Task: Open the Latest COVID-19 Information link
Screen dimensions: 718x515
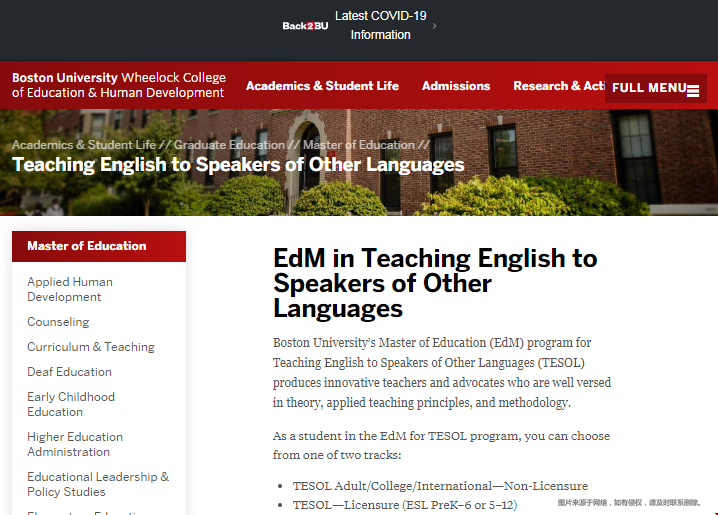Action: coord(381,25)
